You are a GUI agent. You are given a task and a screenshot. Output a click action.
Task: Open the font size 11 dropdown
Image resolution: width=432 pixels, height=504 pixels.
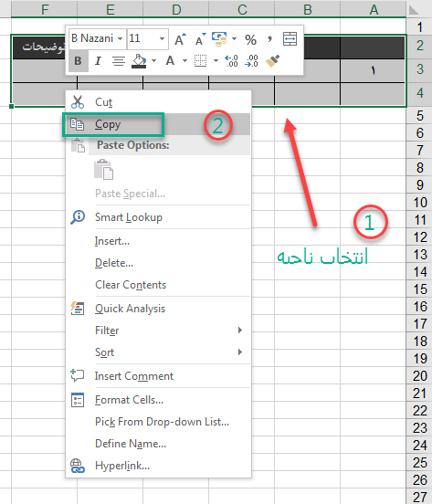click(162, 39)
